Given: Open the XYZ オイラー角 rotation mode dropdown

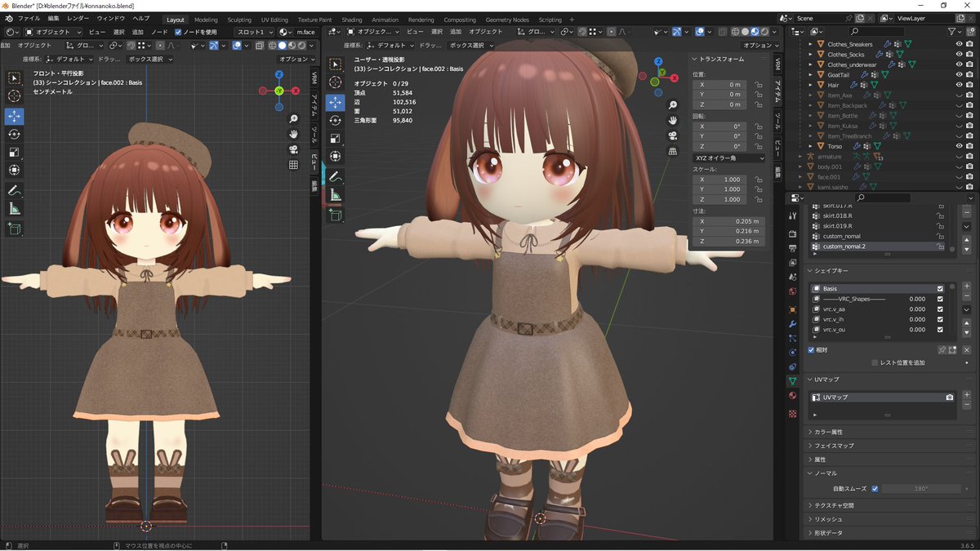Looking at the screenshot, I should pyautogui.click(x=728, y=158).
